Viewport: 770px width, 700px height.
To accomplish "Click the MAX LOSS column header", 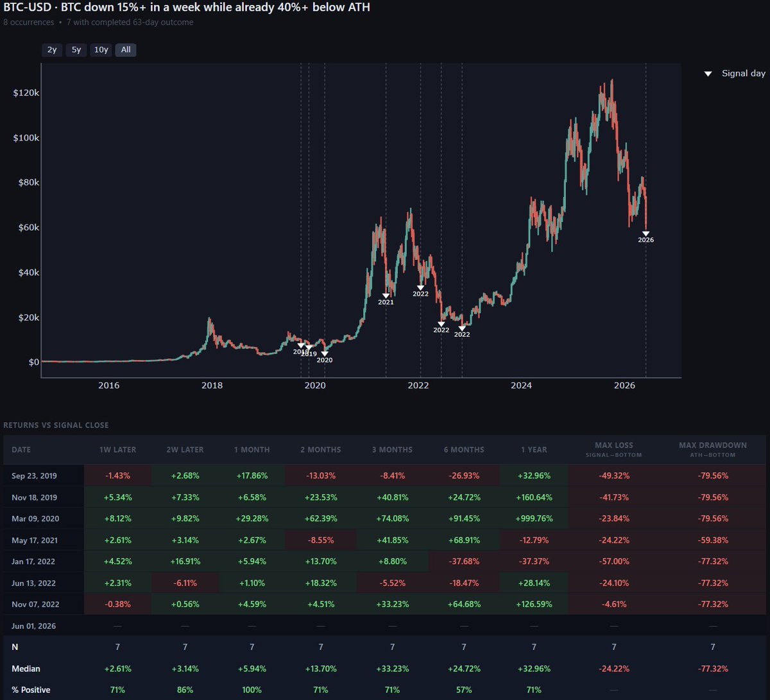I will [614, 449].
